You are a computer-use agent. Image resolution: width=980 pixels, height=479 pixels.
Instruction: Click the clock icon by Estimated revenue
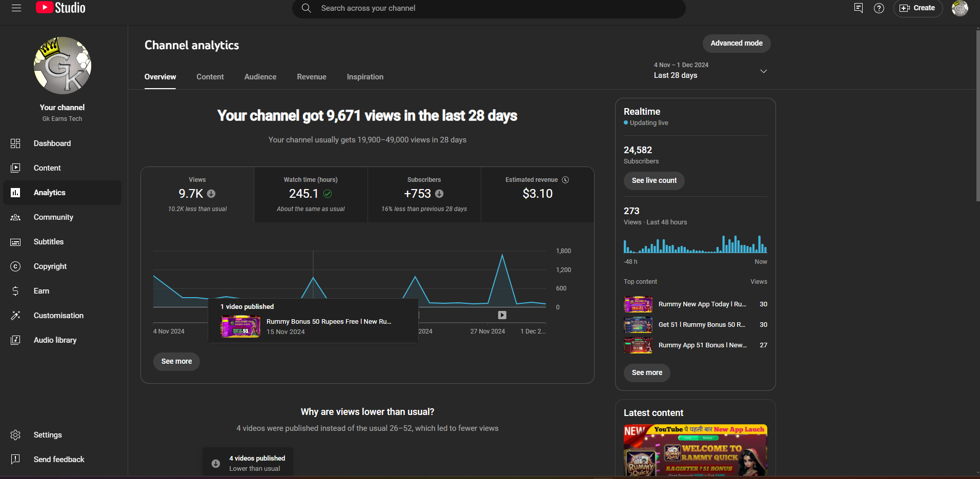pos(565,180)
